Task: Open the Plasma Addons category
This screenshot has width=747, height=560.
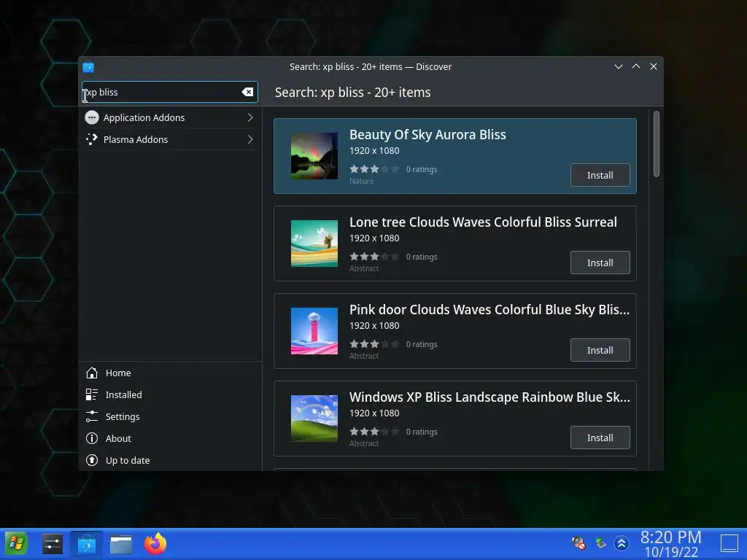Action: [x=169, y=139]
